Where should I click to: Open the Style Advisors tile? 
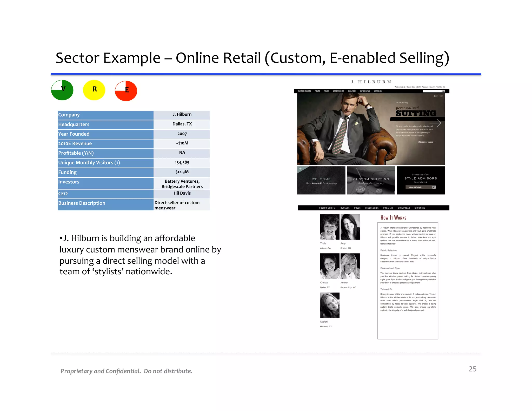coord(421,180)
